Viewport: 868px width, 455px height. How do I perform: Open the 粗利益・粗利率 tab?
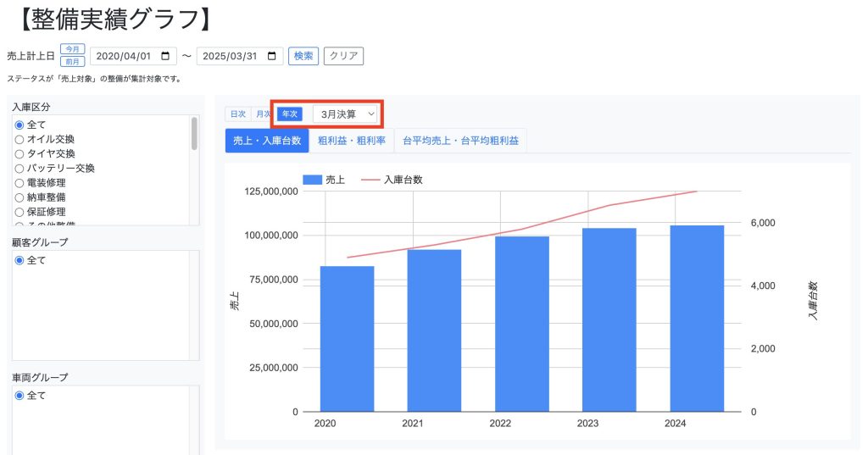351,141
